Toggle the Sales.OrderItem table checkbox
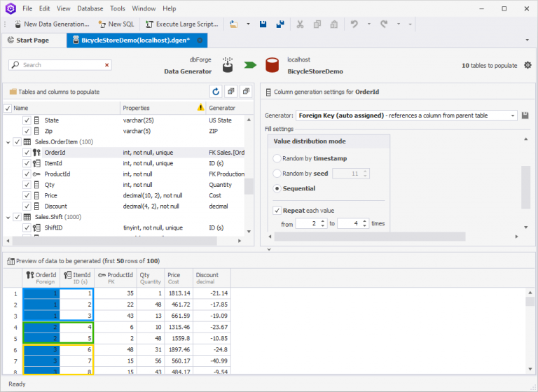 click(17, 141)
